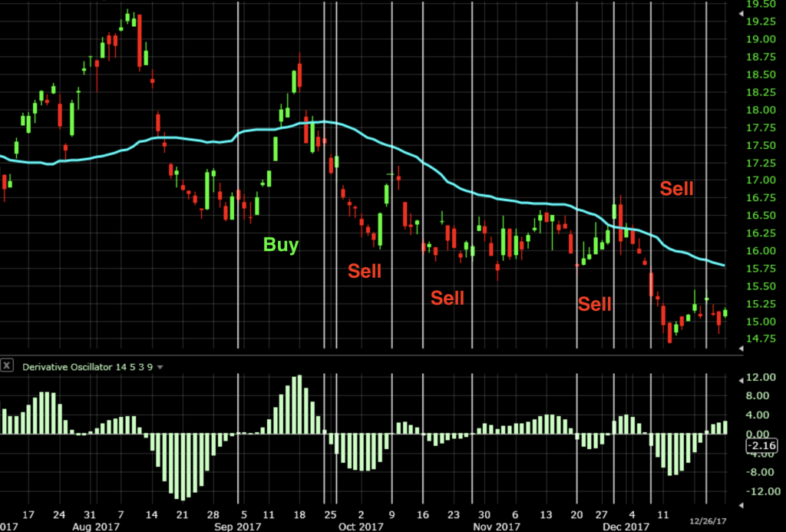Viewport: 786px width, 532px height.
Task: Click the Oct 2017 month label
Action: (x=361, y=527)
